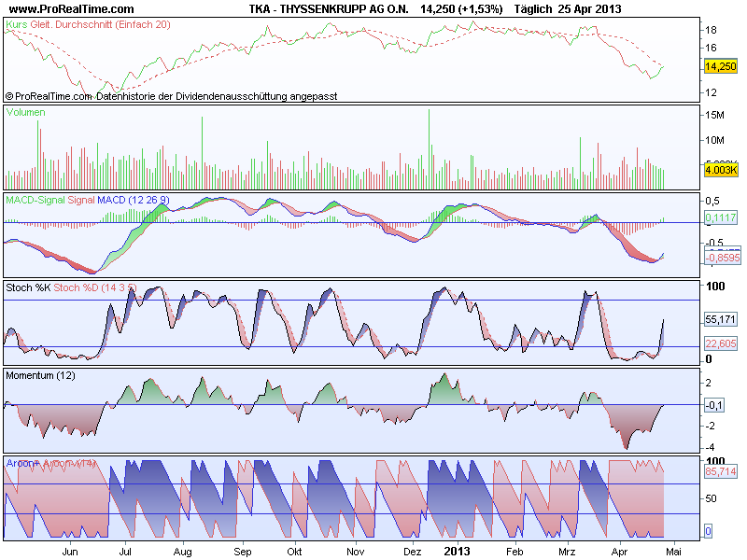Viewport: 747px width, 560px height.
Task: Click the 14,250 (+1,53%) price in header
Action: [x=461, y=8]
